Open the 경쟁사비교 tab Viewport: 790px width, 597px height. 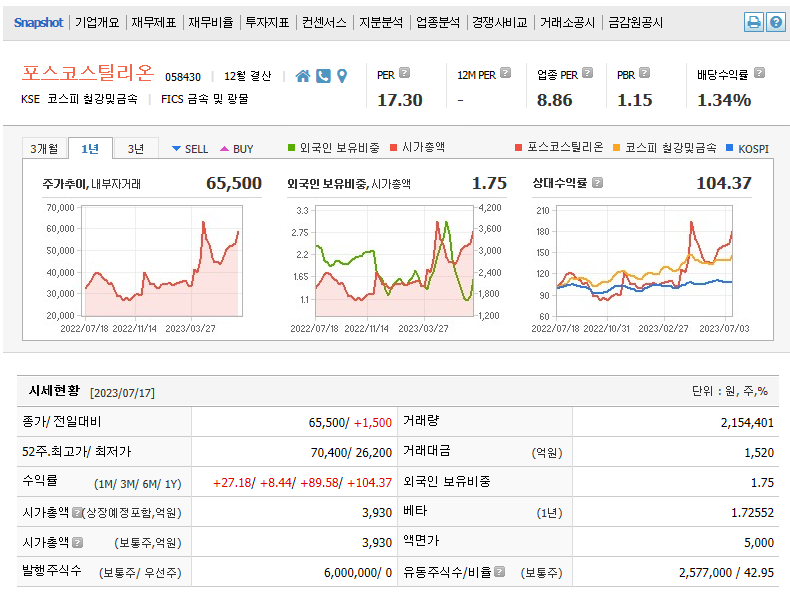tap(500, 23)
